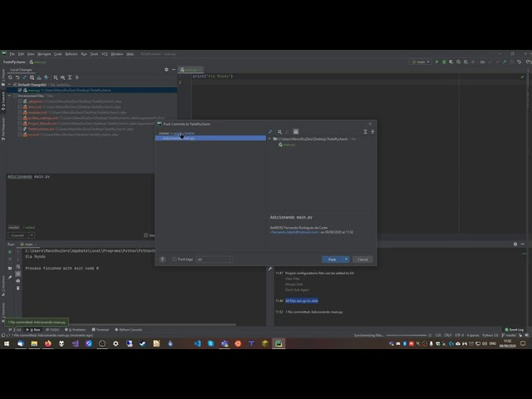Click Expand All icon in Local Changes toolbar

point(70,77)
